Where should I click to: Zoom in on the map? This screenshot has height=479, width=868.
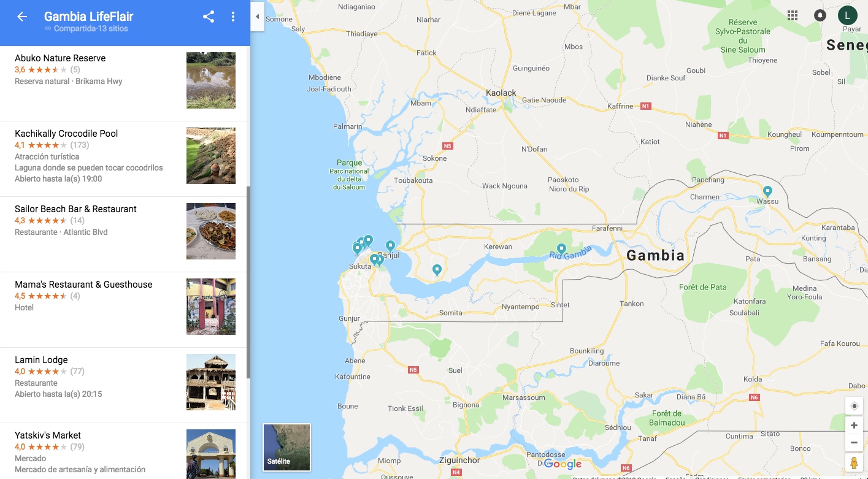tap(854, 426)
